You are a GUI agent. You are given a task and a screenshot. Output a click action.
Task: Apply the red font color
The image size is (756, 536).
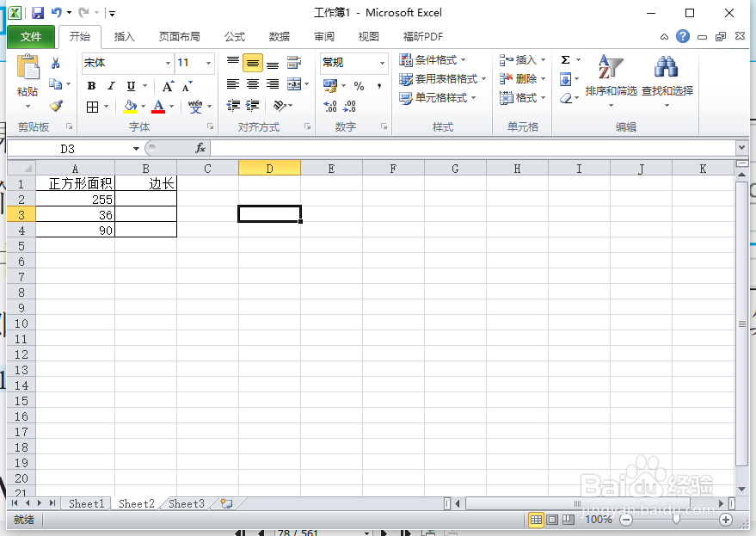(158, 107)
